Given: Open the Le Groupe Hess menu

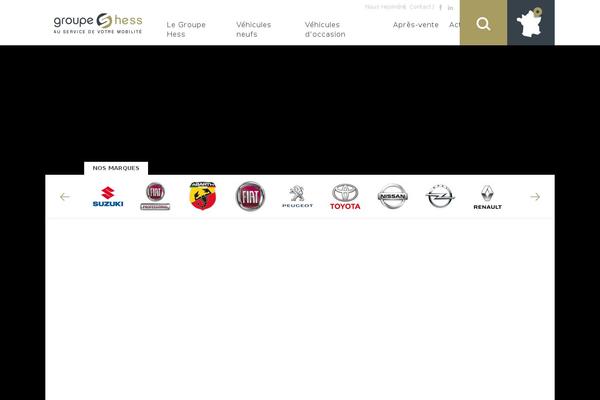Looking at the screenshot, I should 186,29.
